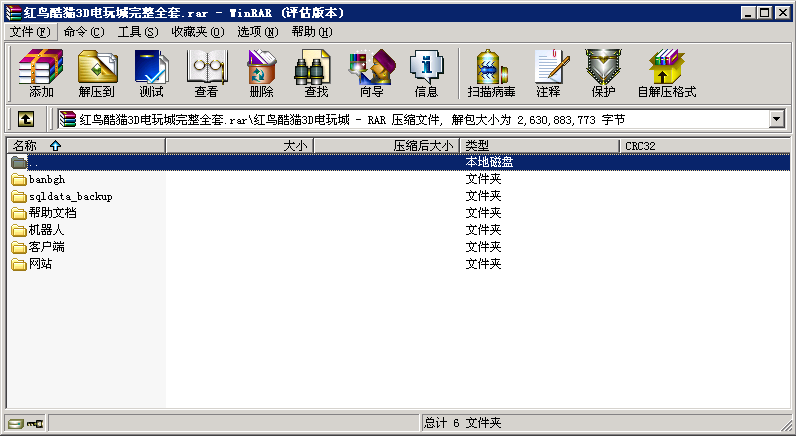Show archive 信息 (Info) icon

click(x=426, y=73)
